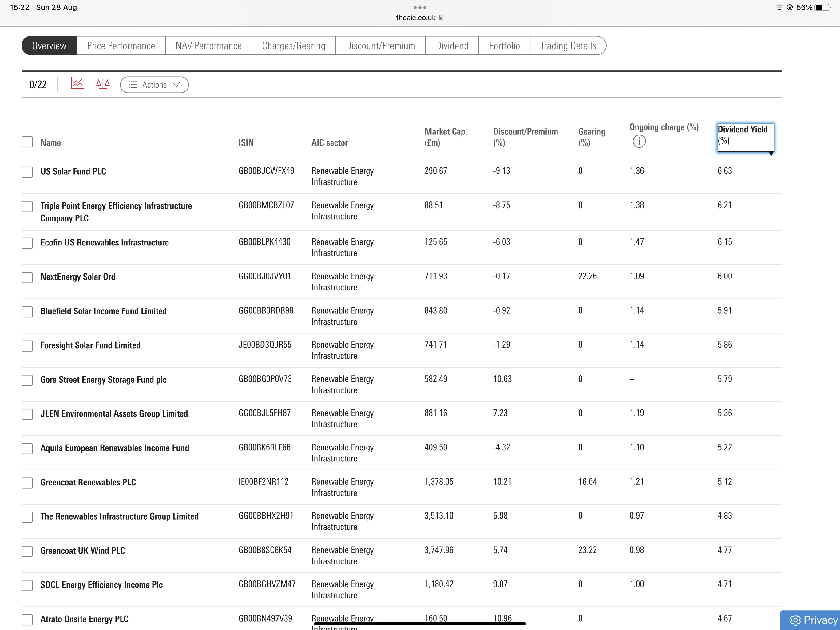Switch to the Price Performance tab

pos(121,46)
